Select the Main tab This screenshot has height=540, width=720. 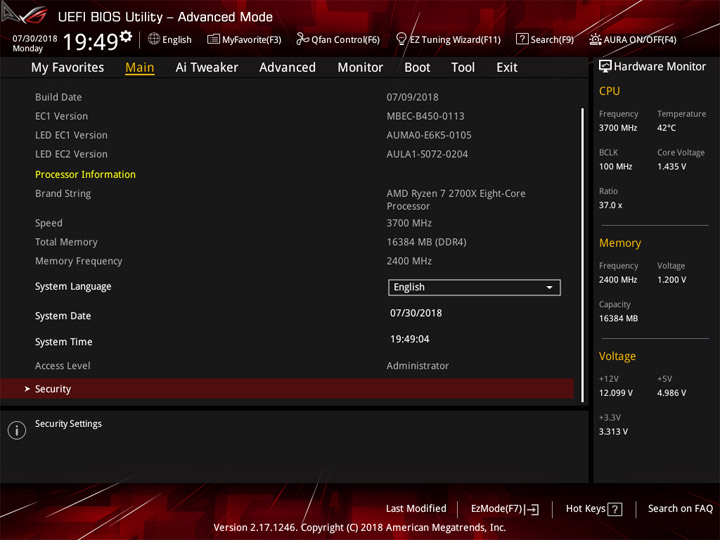click(140, 68)
